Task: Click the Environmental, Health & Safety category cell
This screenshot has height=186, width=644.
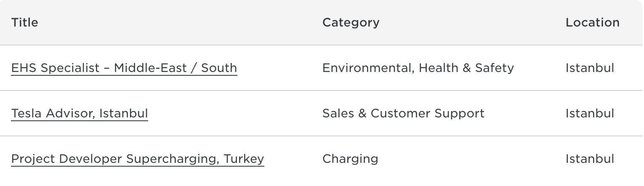Action: click(418, 68)
